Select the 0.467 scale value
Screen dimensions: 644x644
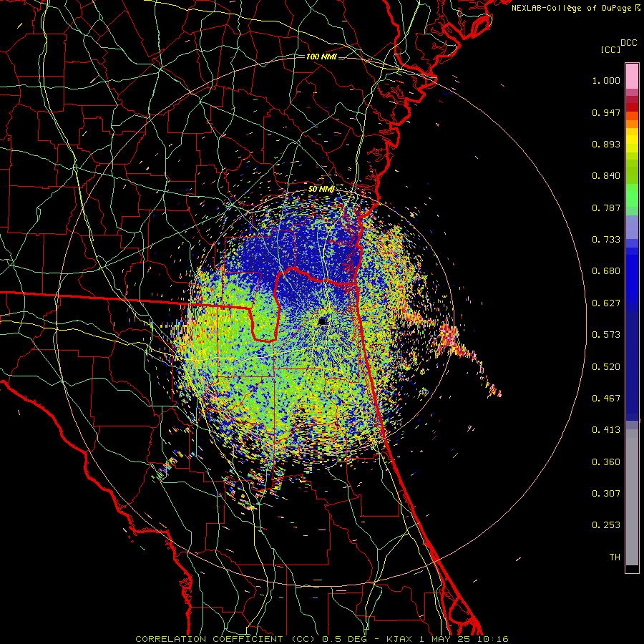pos(606,399)
